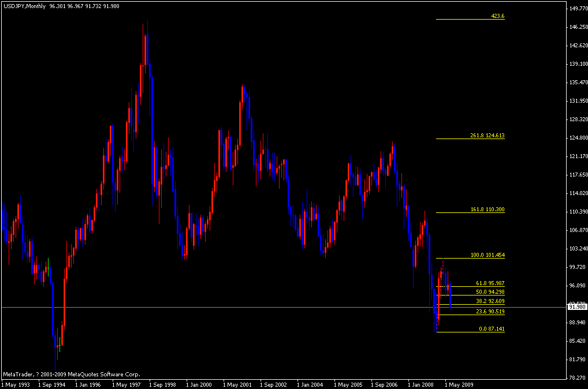Select the current price tag 91.980

576,306
